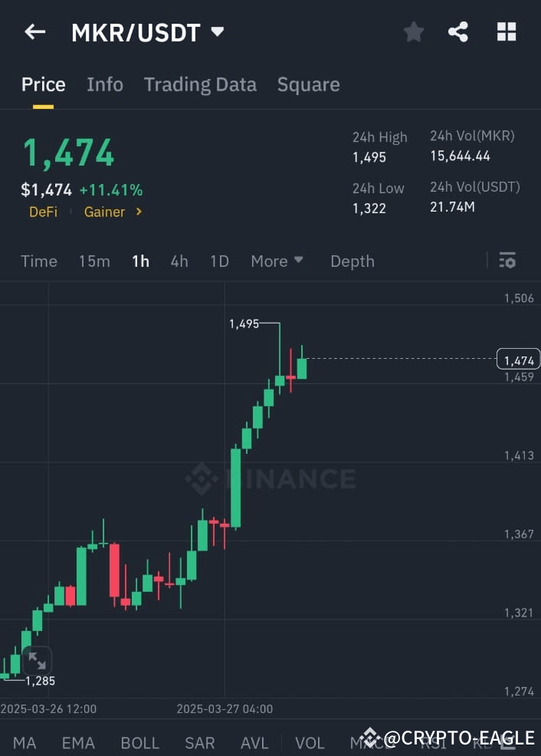
Task: Toggle the star to favorite MKR/USDT
Action: (413, 31)
